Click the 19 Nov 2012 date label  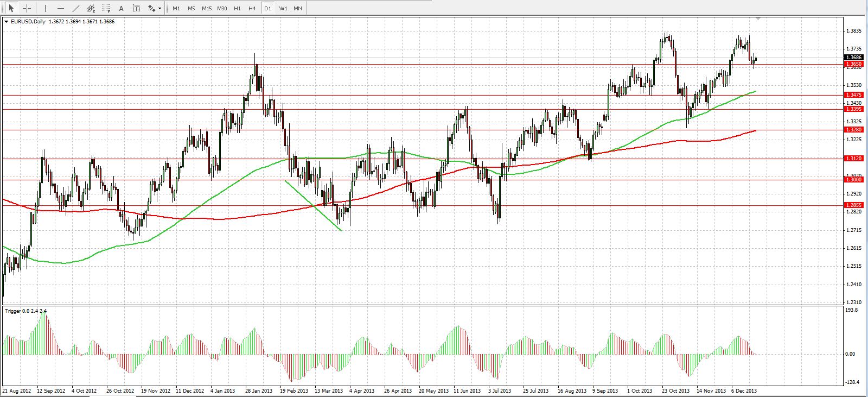(156, 391)
